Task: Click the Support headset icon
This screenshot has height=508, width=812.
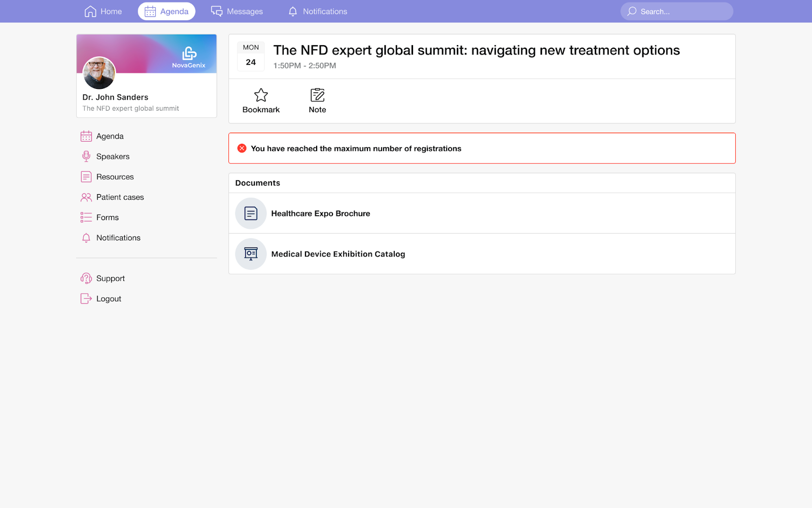Action: point(86,278)
